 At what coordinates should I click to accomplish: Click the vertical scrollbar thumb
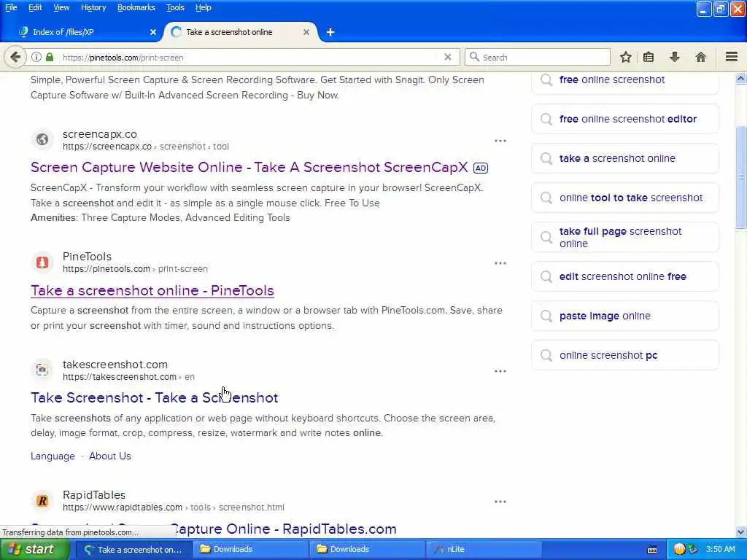pyautogui.click(x=741, y=177)
